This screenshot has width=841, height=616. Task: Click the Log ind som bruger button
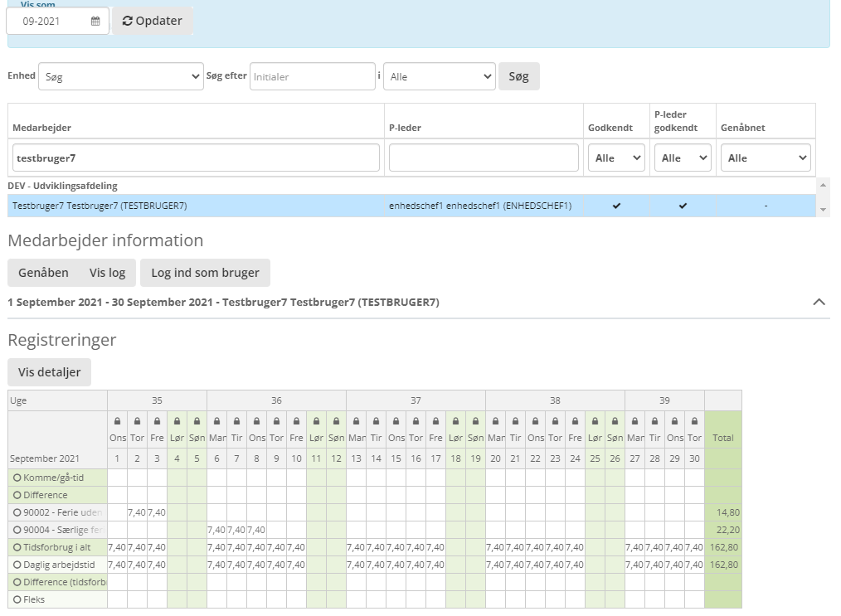click(205, 273)
